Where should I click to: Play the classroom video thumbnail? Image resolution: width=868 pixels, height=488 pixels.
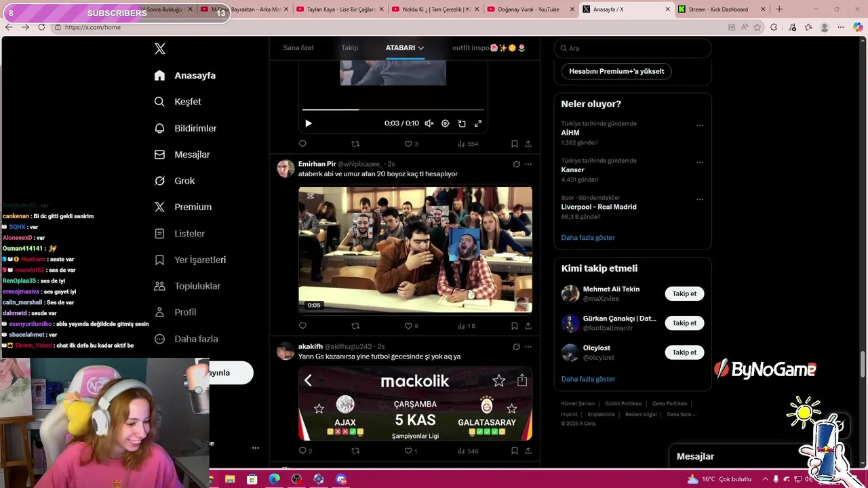(415, 250)
